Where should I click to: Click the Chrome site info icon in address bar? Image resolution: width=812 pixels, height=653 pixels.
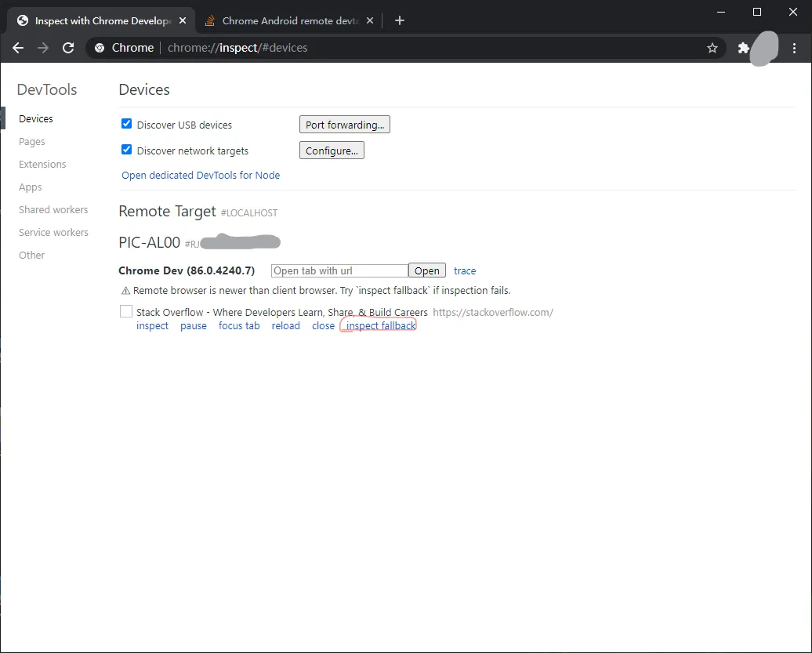[x=100, y=48]
